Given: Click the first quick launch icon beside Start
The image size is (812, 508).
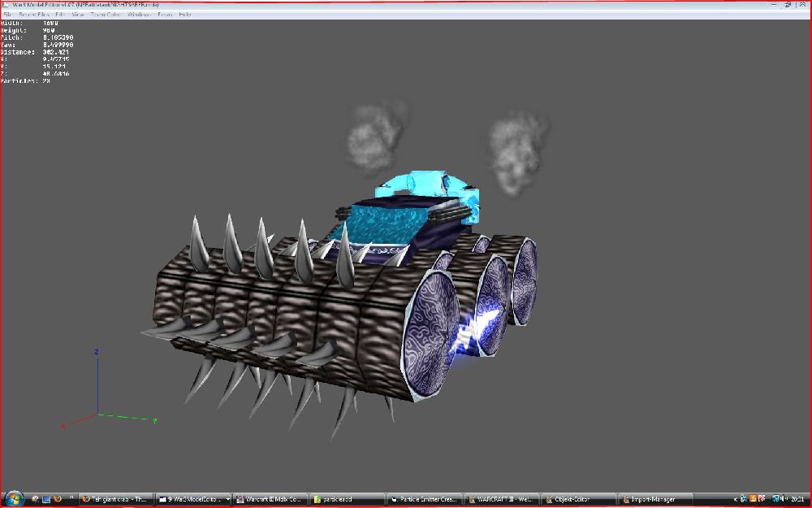Looking at the screenshot, I should [35, 499].
